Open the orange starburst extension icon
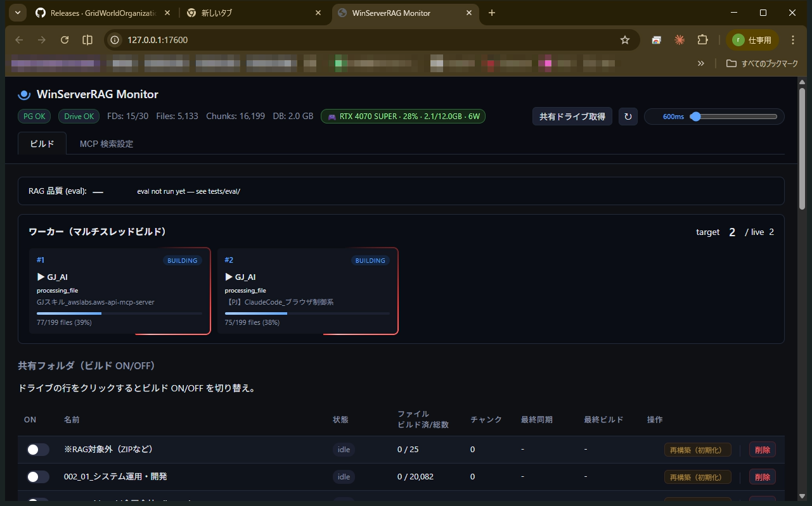The width and height of the screenshot is (812, 506). click(x=680, y=40)
